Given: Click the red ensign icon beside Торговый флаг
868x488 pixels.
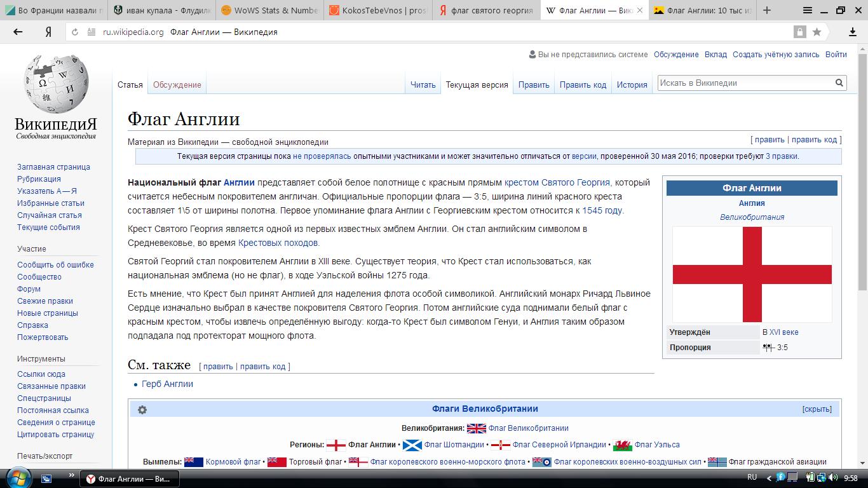Looking at the screenshot, I should (x=277, y=462).
